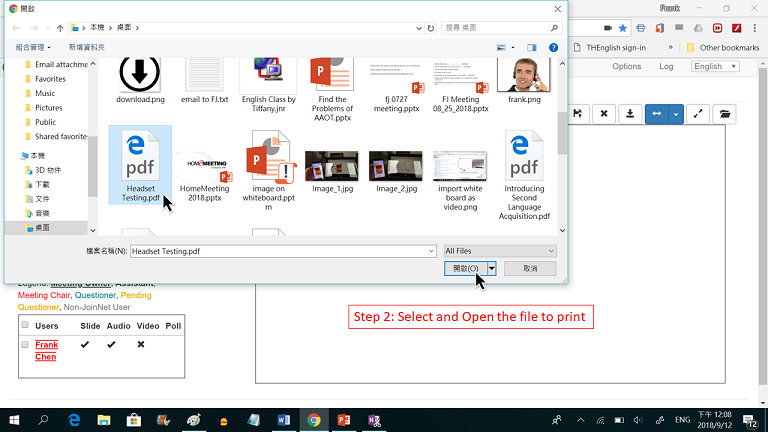The width and height of the screenshot is (768, 432).
Task: Click the download whiteboard icon in toolbar
Action: pos(631,114)
